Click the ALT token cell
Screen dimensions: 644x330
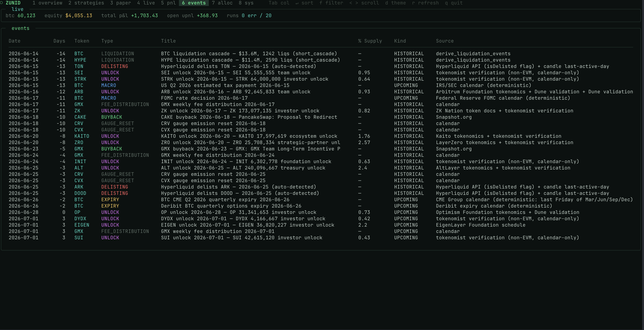[79, 168]
